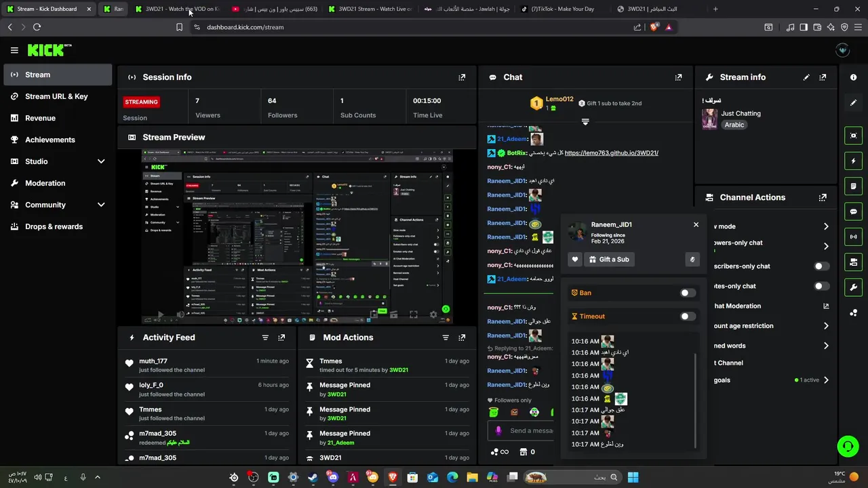Click the pencil shortcut in right sidebar
868x488 pixels.
(x=853, y=102)
